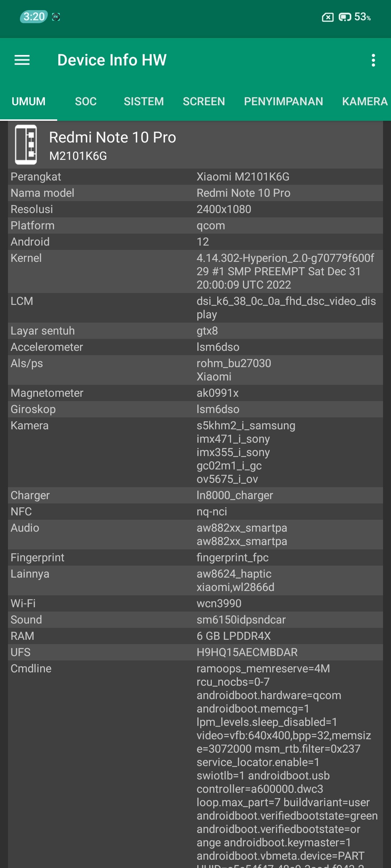Select the PENYIMPANAN tab
The image size is (391, 868).
click(283, 101)
